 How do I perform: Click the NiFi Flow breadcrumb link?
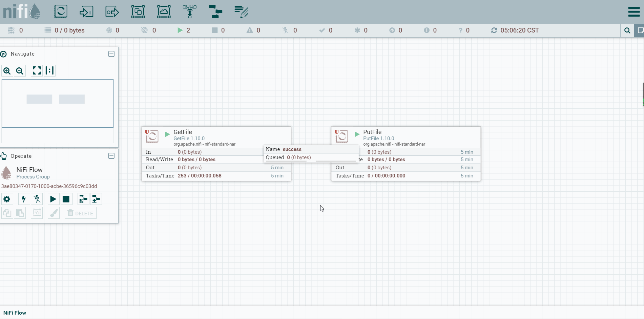click(x=15, y=313)
